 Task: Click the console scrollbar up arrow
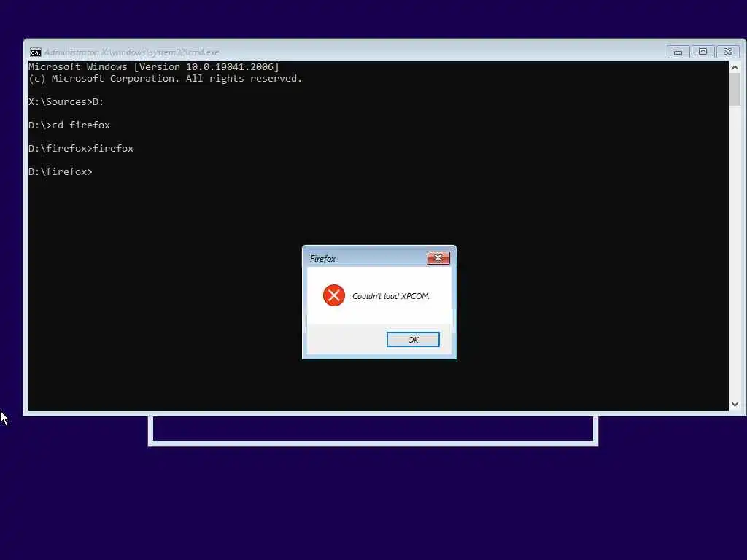(735, 67)
